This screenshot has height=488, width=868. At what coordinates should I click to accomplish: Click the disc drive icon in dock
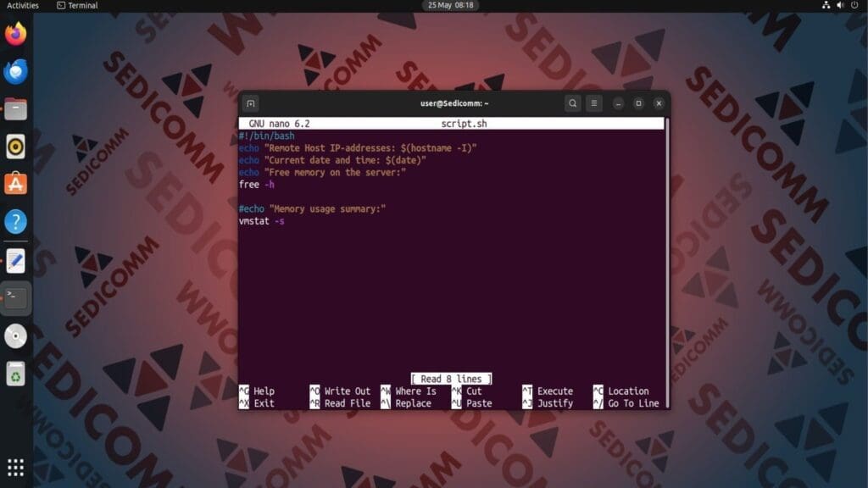[15, 336]
